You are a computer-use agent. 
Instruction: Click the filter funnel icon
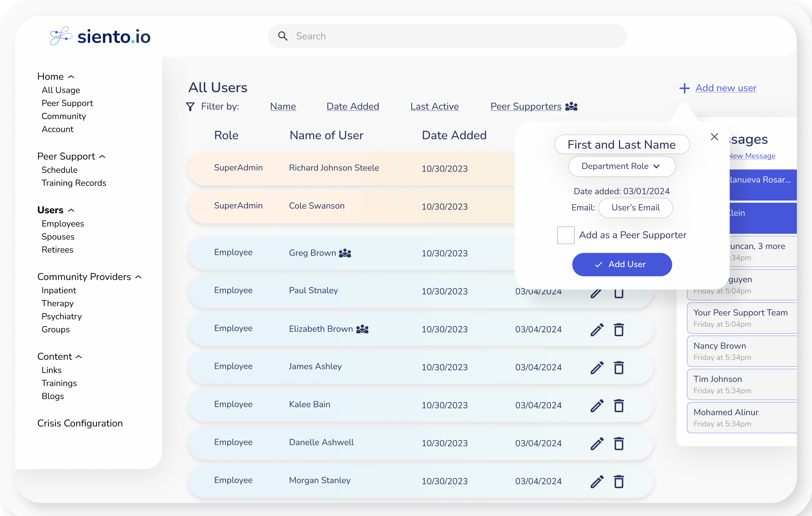190,107
